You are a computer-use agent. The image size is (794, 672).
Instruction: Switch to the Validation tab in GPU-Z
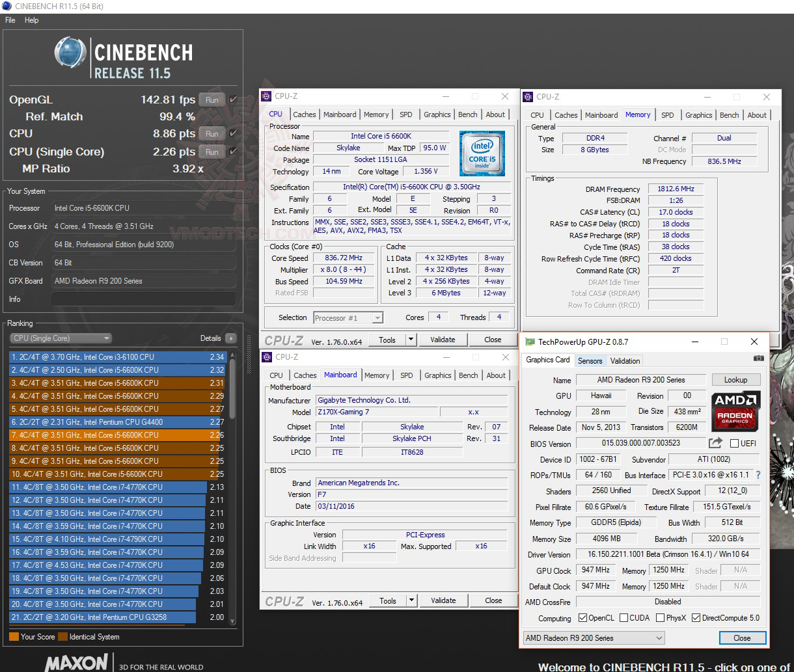tap(625, 361)
